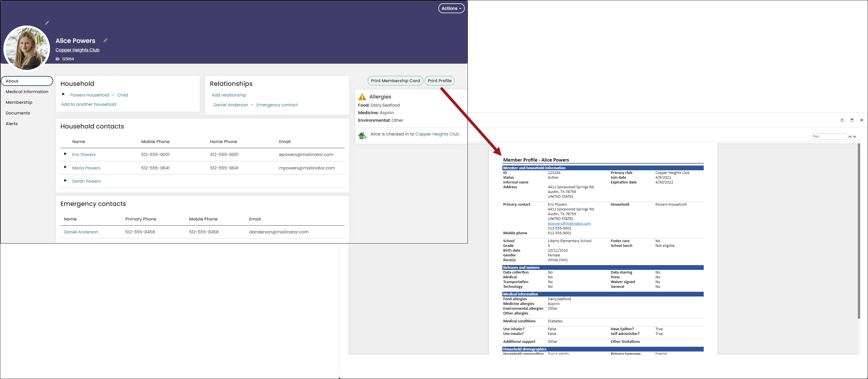Screen dimensions: 868x379
Task: Open Daniel Anderson in the Emergency contacts table
Action: coord(81,232)
